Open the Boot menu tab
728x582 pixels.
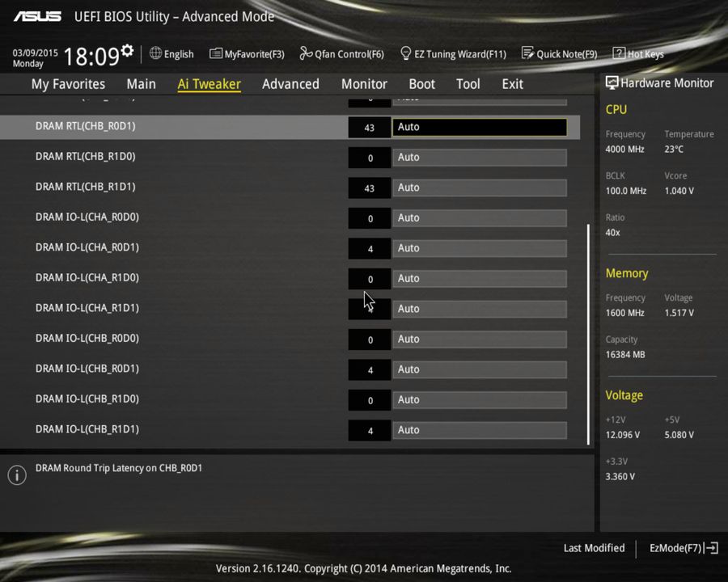[x=421, y=83]
